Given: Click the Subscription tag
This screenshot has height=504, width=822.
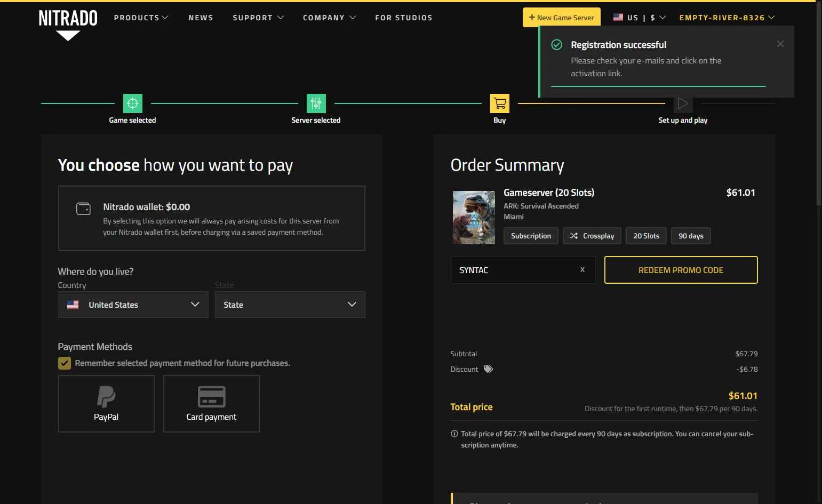Looking at the screenshot, I should coord(531,236).
